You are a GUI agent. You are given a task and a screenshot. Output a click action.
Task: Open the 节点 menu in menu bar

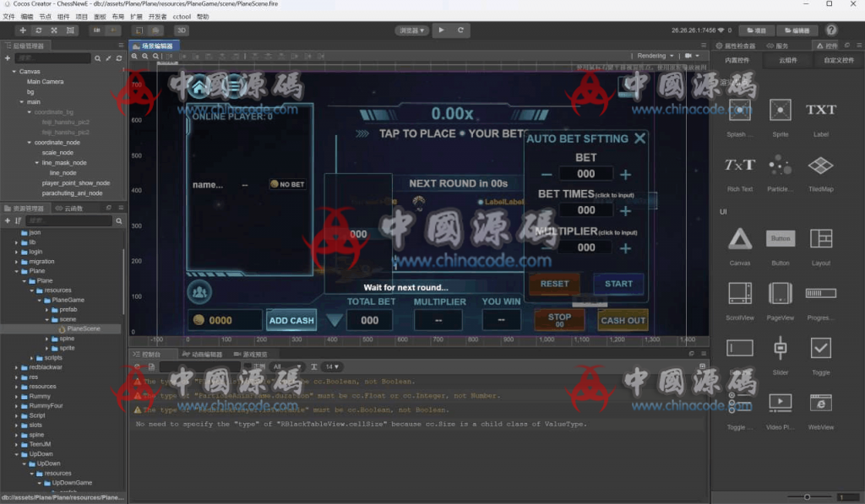(46, 16)
